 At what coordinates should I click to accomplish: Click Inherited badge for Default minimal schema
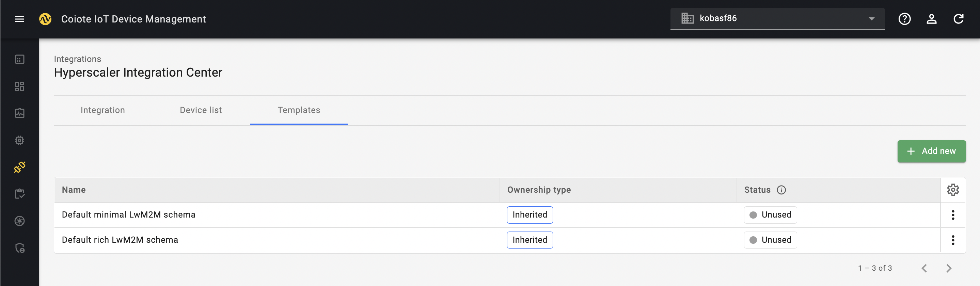[x=529, y=215]
